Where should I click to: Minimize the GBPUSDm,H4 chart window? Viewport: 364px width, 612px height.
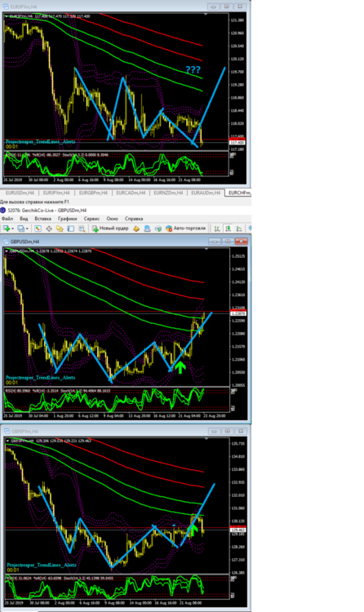[x=215, y=242]
